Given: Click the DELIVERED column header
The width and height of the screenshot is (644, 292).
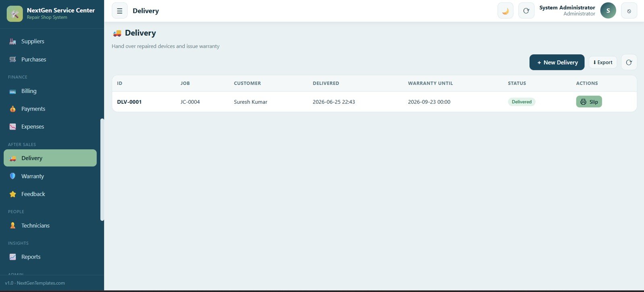Looking at the screenshot, I should click(x=326, y=83).
